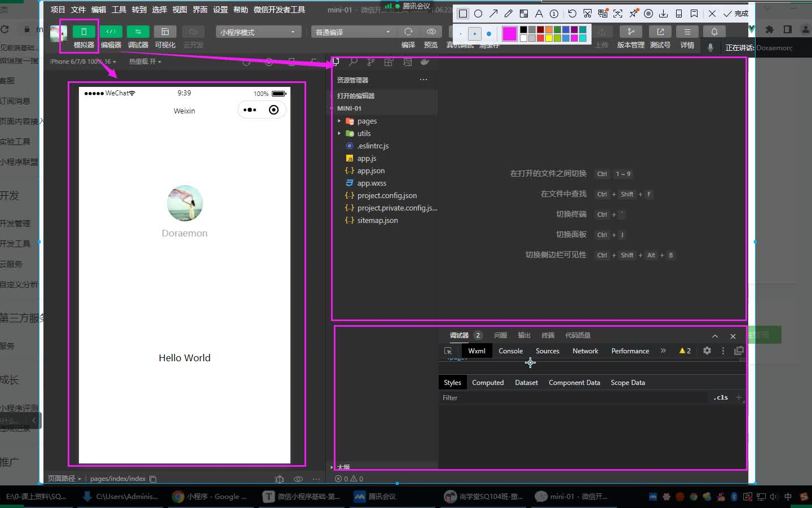This screenshot has height=508, width=812.
Task: Select the pencil drawing tool
Action: [509, 14]
